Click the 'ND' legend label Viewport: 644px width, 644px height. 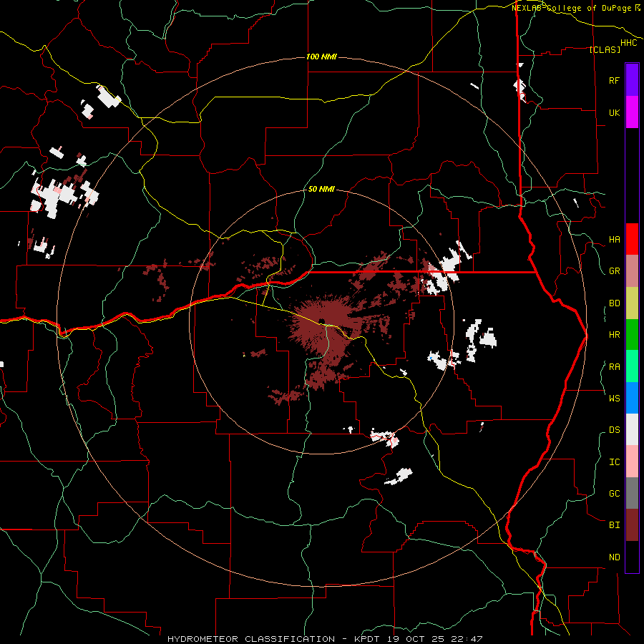tap(614, 557)
